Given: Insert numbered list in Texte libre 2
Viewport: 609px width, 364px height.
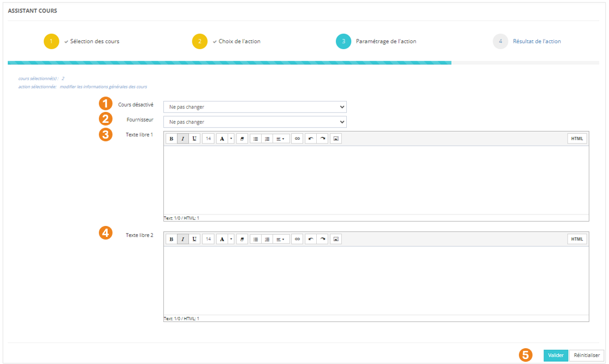Looking at the screenshot, I should [267, 239].
